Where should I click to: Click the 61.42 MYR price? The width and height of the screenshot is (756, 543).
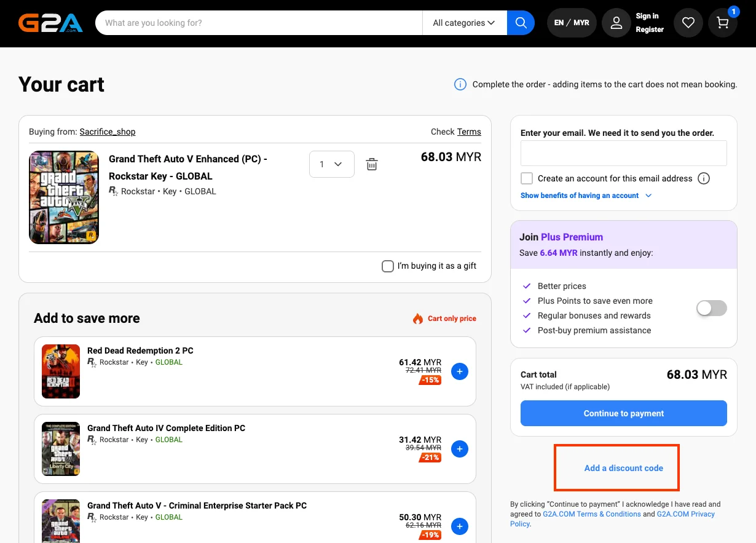[x=420, y=362]
